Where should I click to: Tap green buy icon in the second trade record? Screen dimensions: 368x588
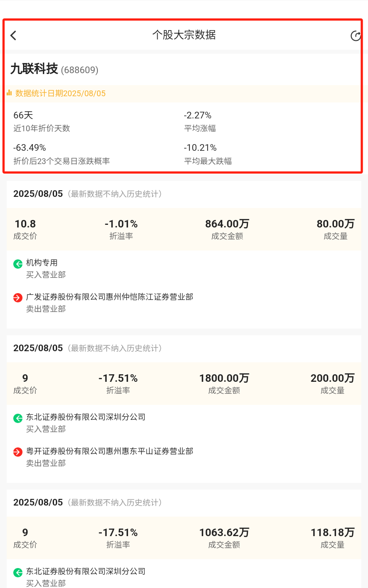(x=18, y=418)
